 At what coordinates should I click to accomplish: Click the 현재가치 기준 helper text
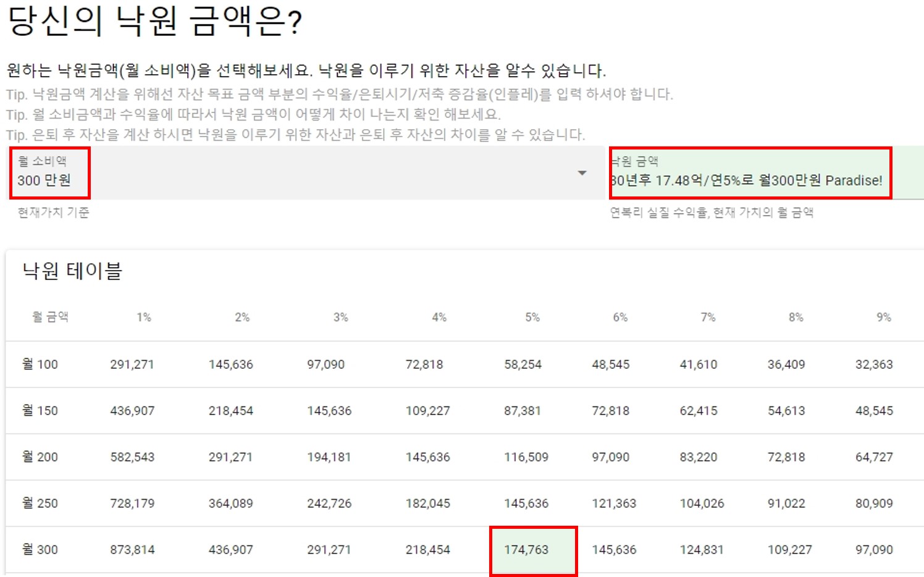pos(53,213)
